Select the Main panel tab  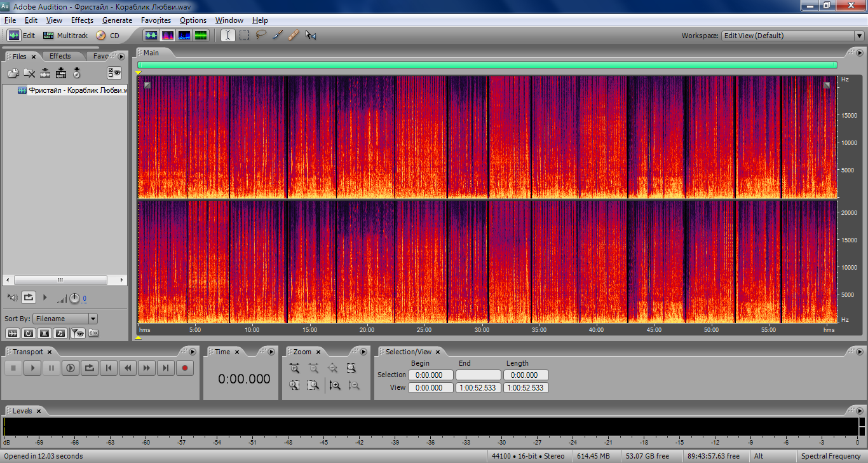pyautogui.click(x=151, y=53)
